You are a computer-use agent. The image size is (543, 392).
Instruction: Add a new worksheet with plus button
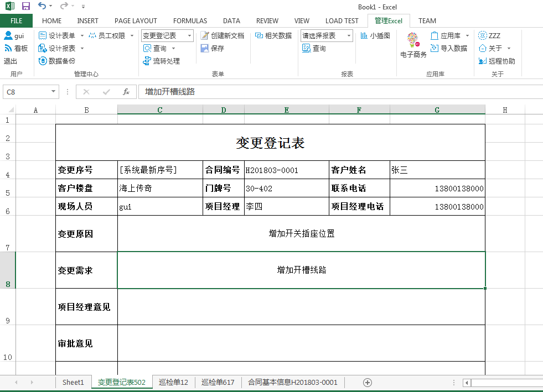point(368,382)
